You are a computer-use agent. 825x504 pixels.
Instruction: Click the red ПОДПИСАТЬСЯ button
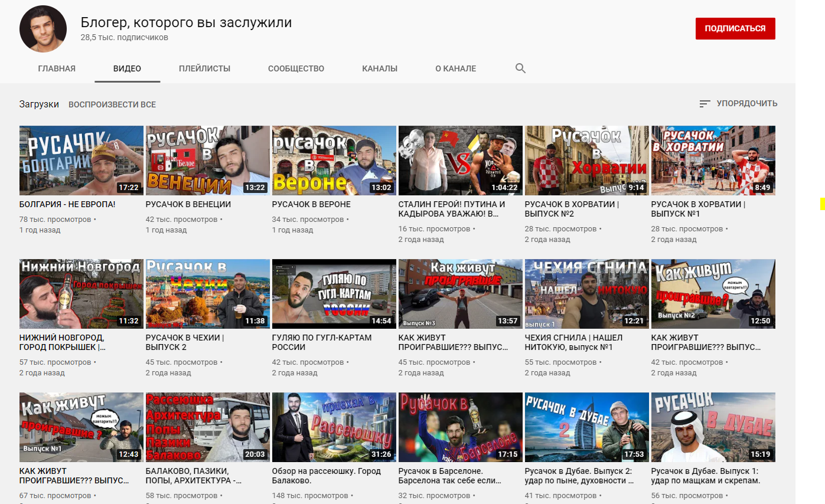click(735, 28)
